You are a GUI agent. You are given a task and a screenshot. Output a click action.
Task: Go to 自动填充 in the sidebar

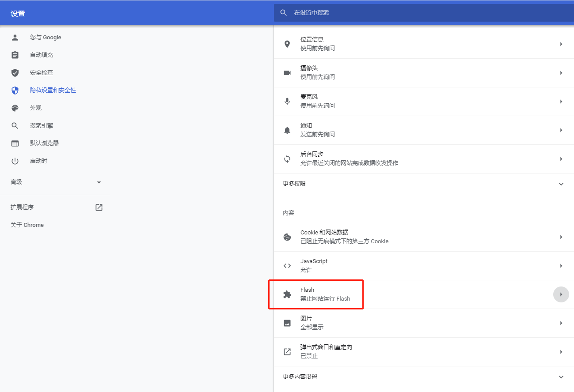pos(42,55)
